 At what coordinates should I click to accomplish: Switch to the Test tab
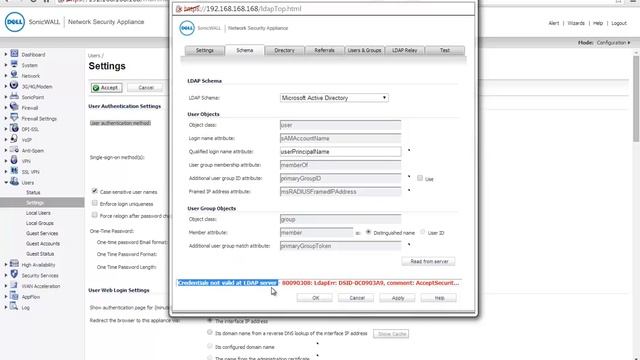pyautogui.click(x=444, y=50)
